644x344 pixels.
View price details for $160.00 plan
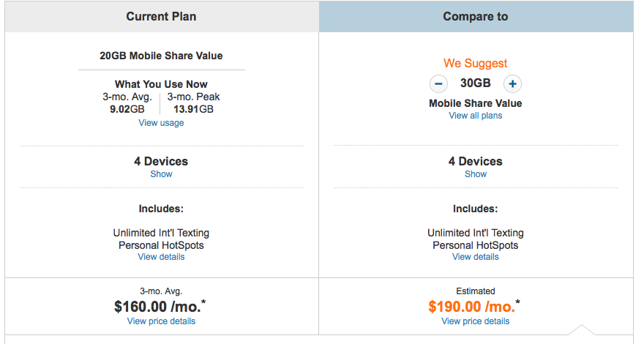(x=161, y=321)
